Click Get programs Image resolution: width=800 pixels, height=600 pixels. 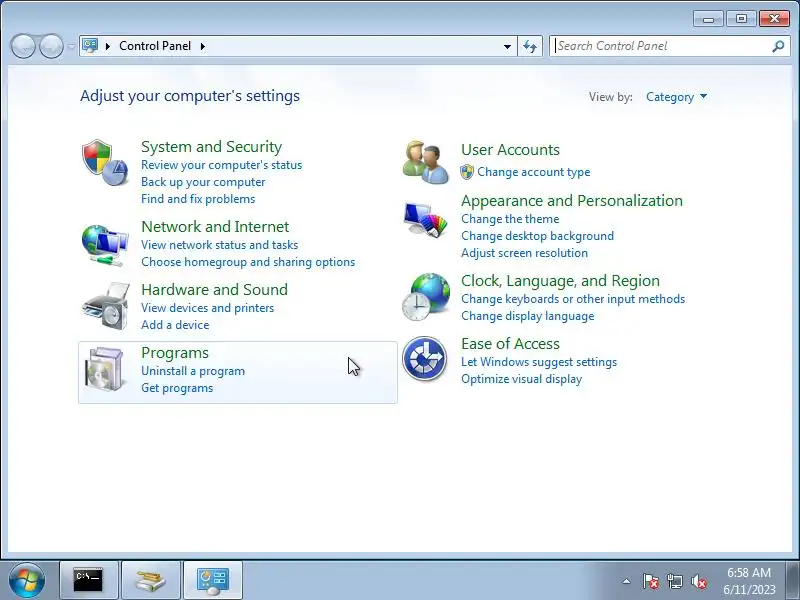point(177,388)
